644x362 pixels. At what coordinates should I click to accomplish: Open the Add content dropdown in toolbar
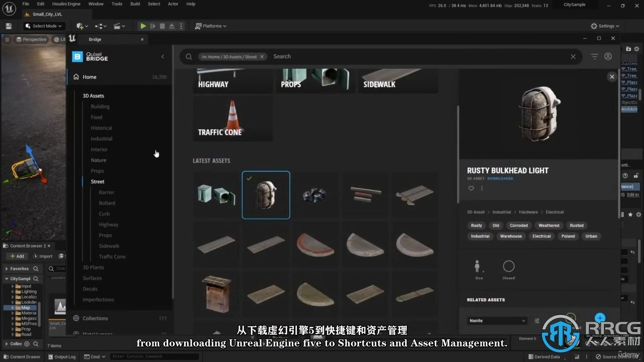coord(82,26)
